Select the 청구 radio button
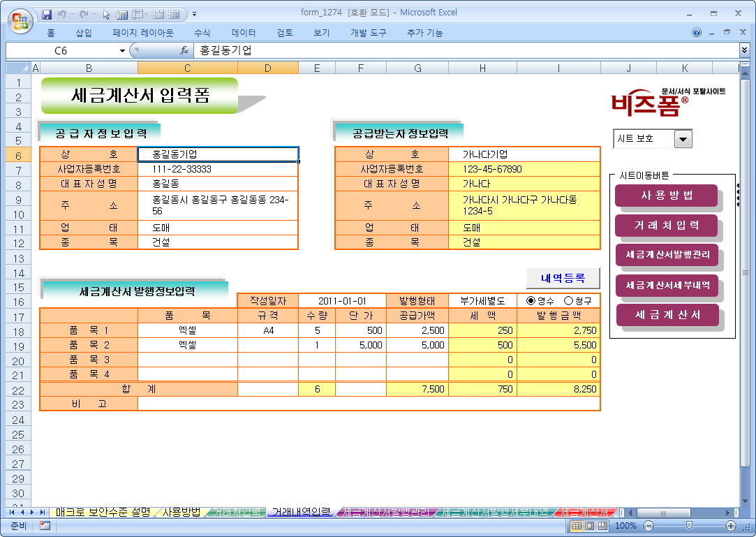756x537 pixels. 568,301
